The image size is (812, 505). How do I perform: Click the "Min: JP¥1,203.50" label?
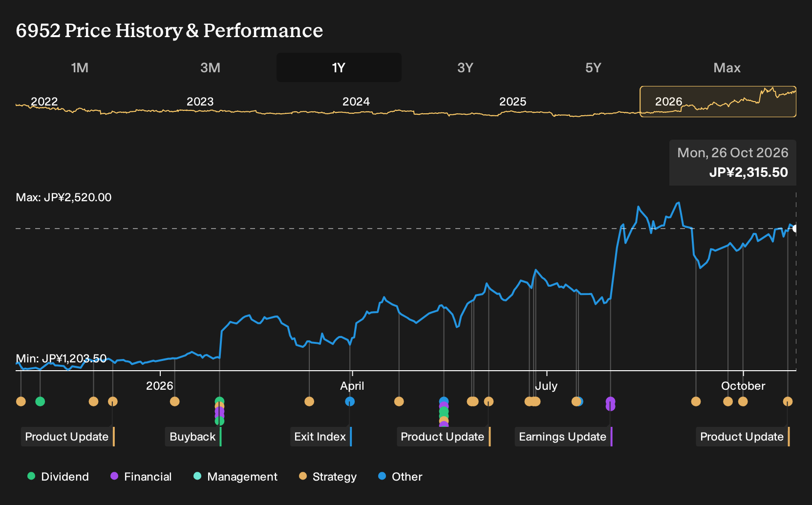pos(61,358)
